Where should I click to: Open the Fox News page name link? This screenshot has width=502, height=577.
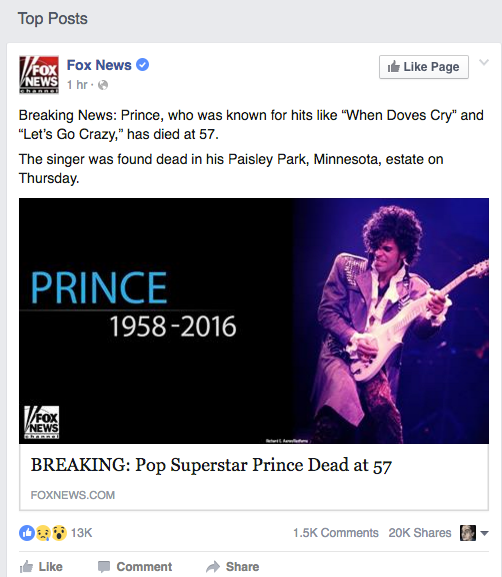click(x=99, y=65)
